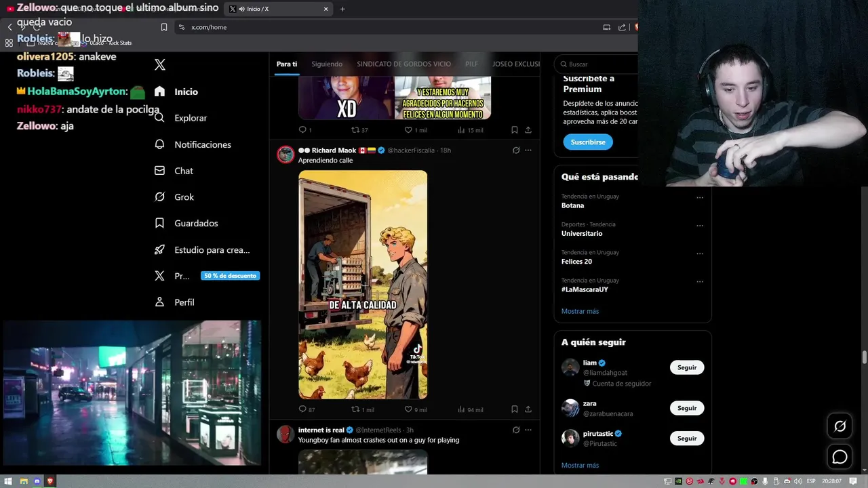Open Richard Maok's avatar

pos(285,155)
